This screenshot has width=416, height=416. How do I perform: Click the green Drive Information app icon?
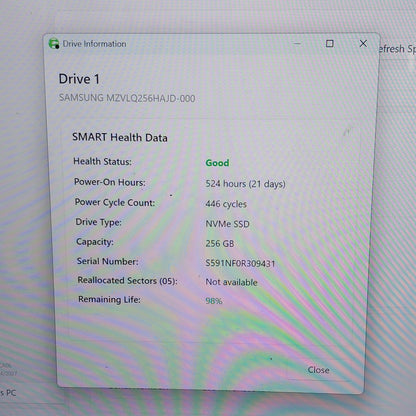tap(54, 44)
